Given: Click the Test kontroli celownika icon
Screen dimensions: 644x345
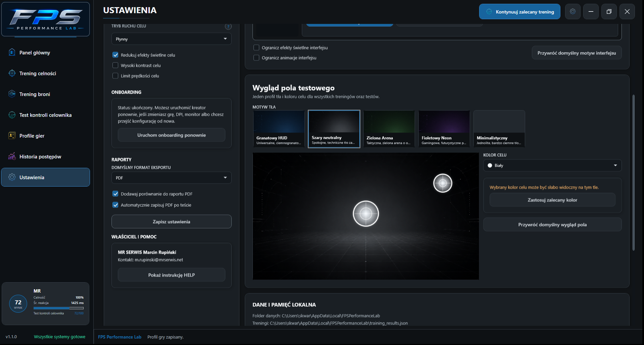Looking at the screenshot, I should coord(12,115).
